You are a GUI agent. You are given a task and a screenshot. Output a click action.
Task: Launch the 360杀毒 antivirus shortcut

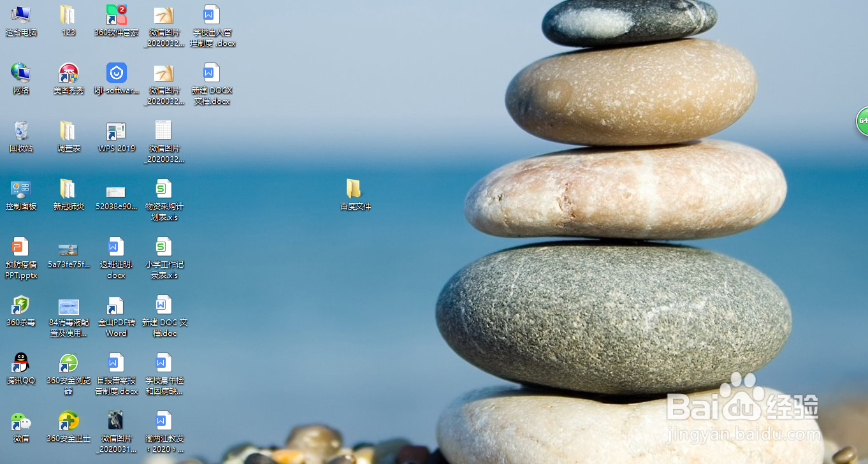[x=21, y=311]
